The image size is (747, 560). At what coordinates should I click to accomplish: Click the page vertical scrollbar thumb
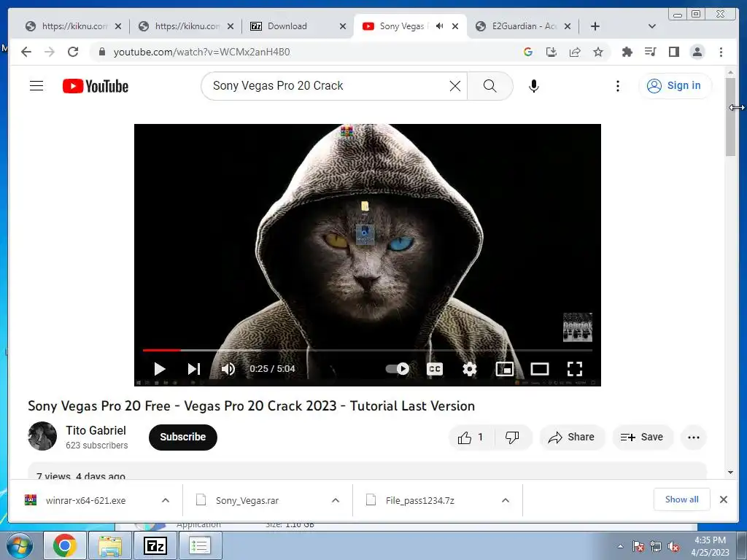pos(730,117)
